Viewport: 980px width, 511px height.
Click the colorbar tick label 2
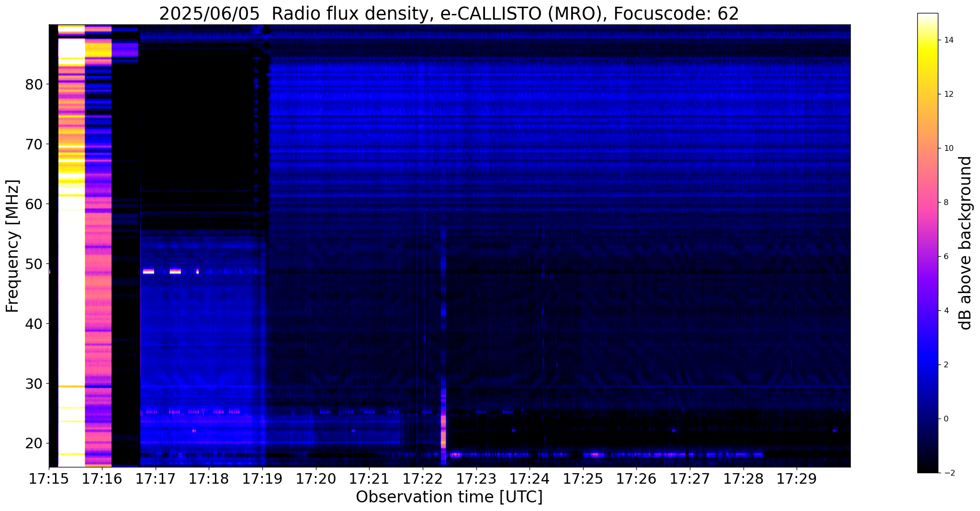pyautogui.click(x=946, y=365)
